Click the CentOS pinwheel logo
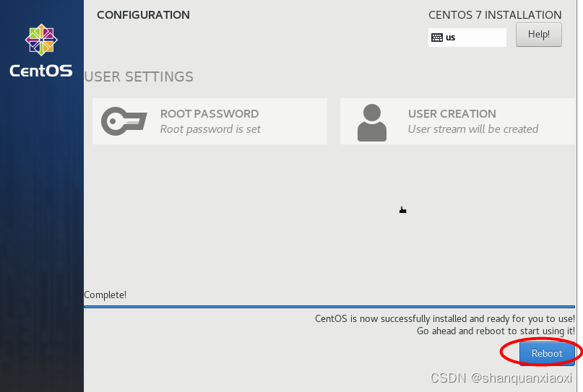 41,40
